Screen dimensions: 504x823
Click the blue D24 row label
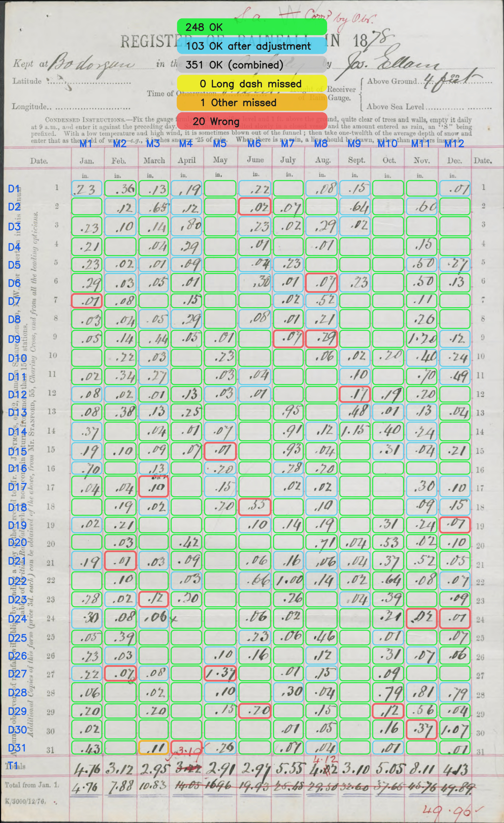click(x=17, y=619)
